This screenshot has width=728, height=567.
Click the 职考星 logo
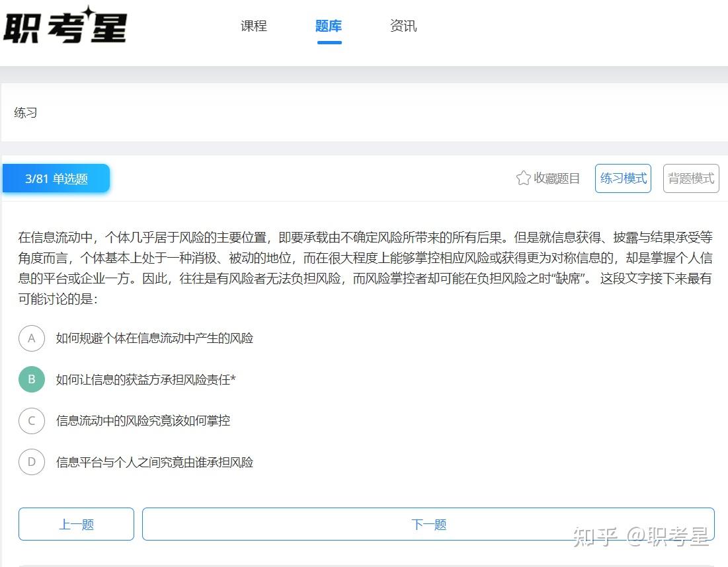[x=65, y=26]
